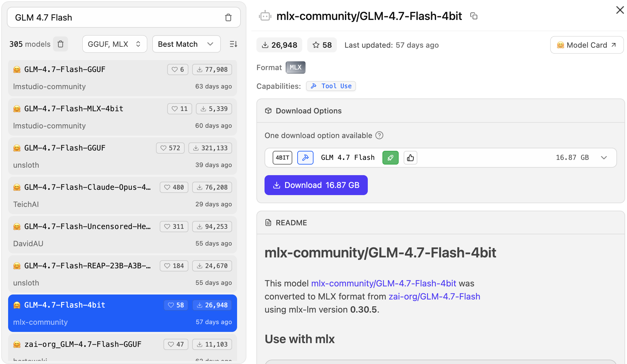Select GLM-4.7-Flash-Uncensored model by DavidAU
627x364 pixels.
coord(87,234)
